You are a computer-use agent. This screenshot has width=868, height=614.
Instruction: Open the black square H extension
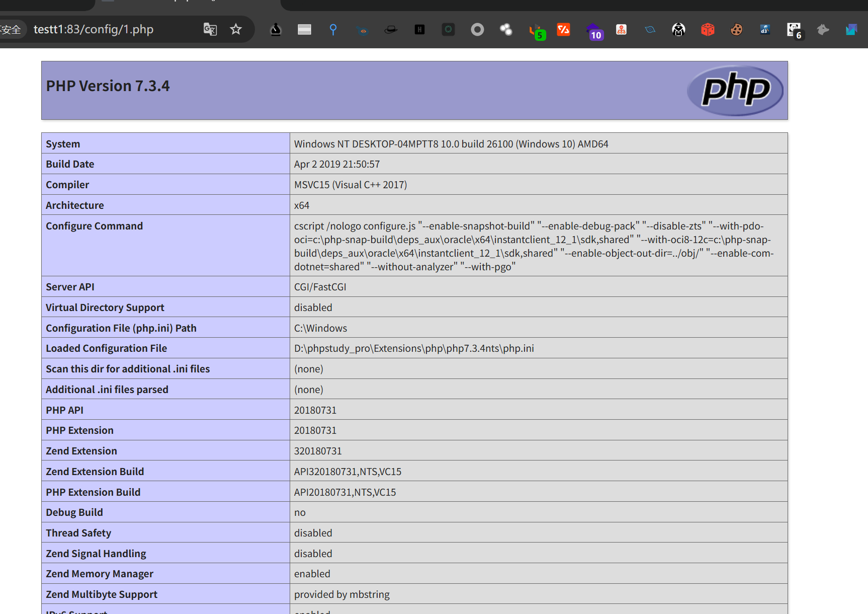pos(419,30)
